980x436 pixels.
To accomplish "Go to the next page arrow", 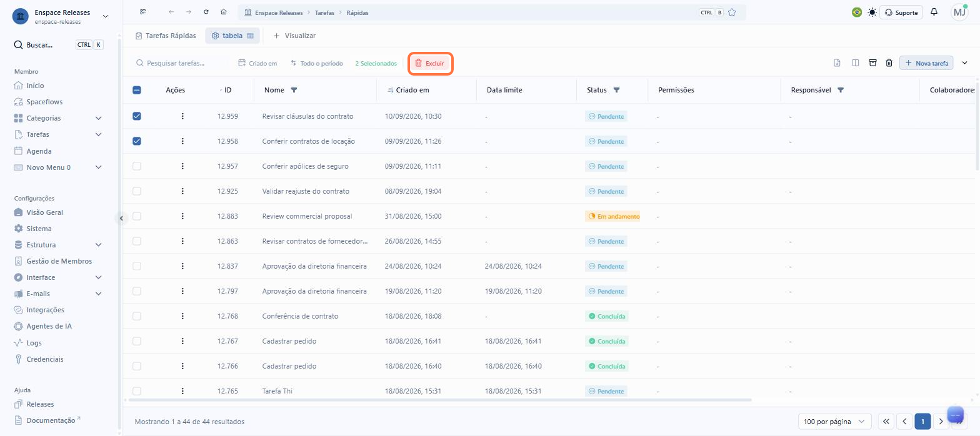I will point(941,422).
